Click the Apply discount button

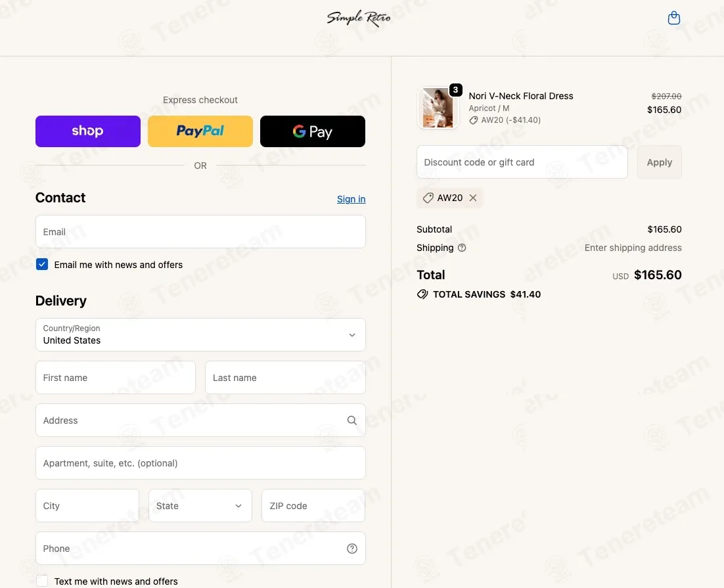(x=660, y=162)
